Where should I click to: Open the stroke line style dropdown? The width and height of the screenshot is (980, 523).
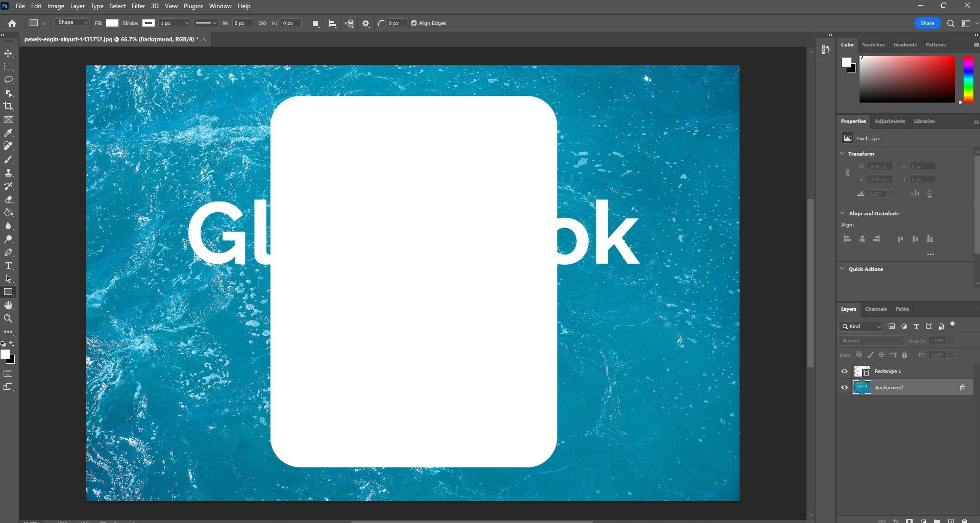(x=206, y=23)
